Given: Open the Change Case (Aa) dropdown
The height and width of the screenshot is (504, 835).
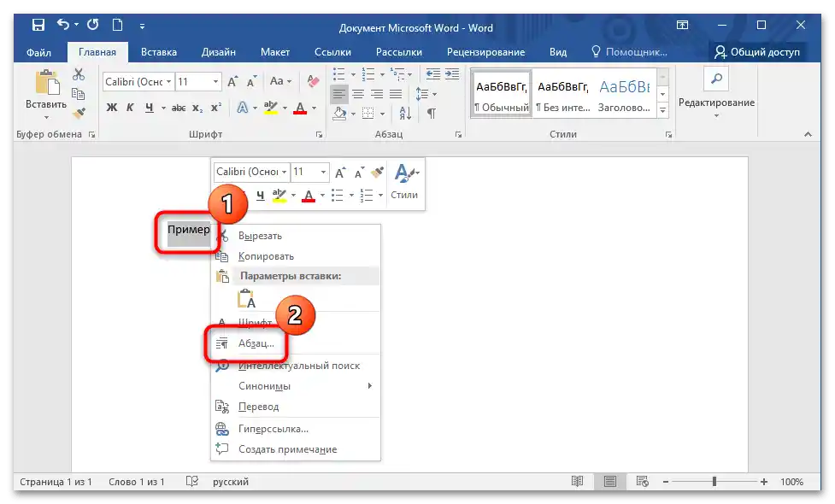Looking at the screenshot, I should coord(280,81).
